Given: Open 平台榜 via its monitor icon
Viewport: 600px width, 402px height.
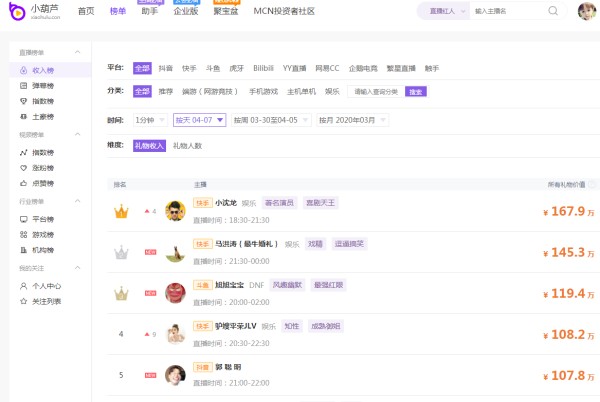Looking at the screenshot, I should 23,219.
